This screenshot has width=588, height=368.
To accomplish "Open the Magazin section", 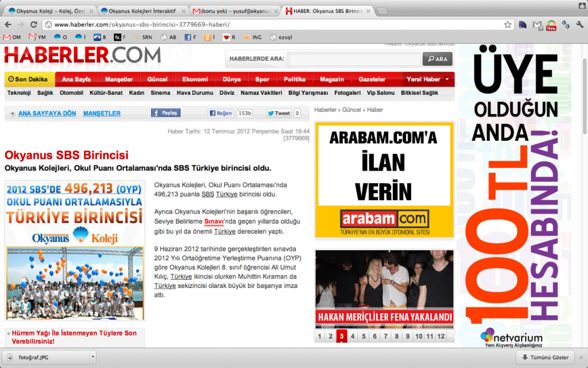I will (x=332, y=79).
